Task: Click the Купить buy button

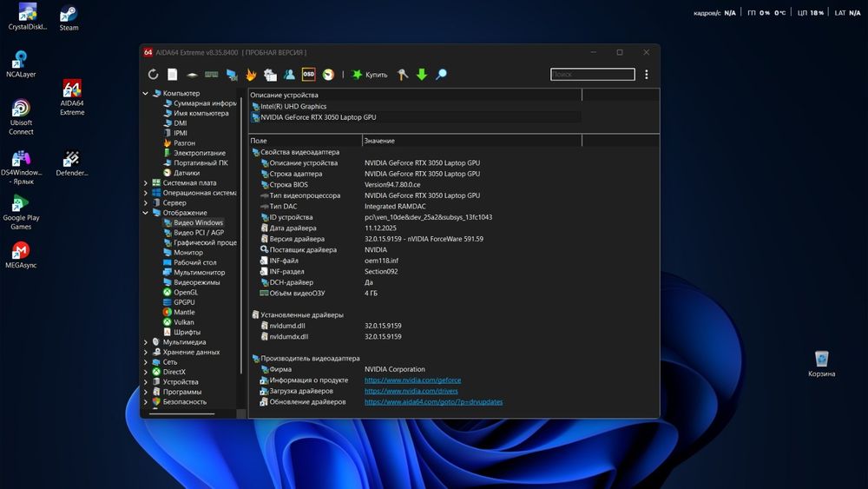Action: point(371,74)
